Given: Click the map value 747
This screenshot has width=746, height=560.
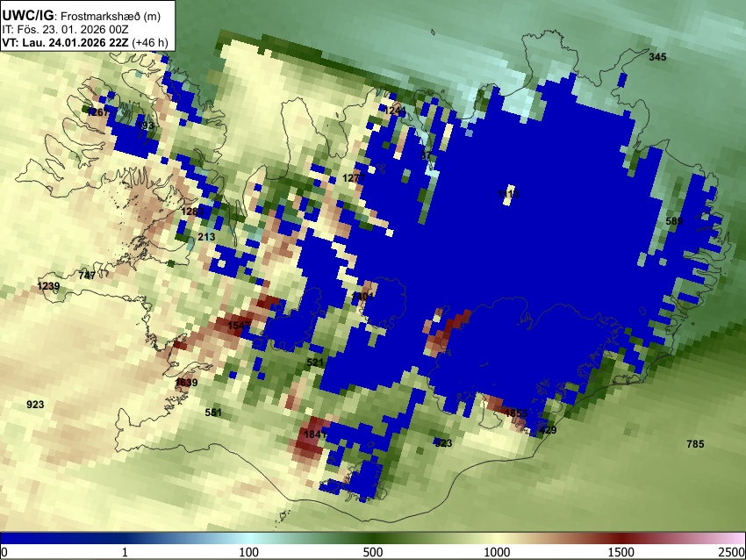Looking at the screenshot, I should click(x=87, y=276).
